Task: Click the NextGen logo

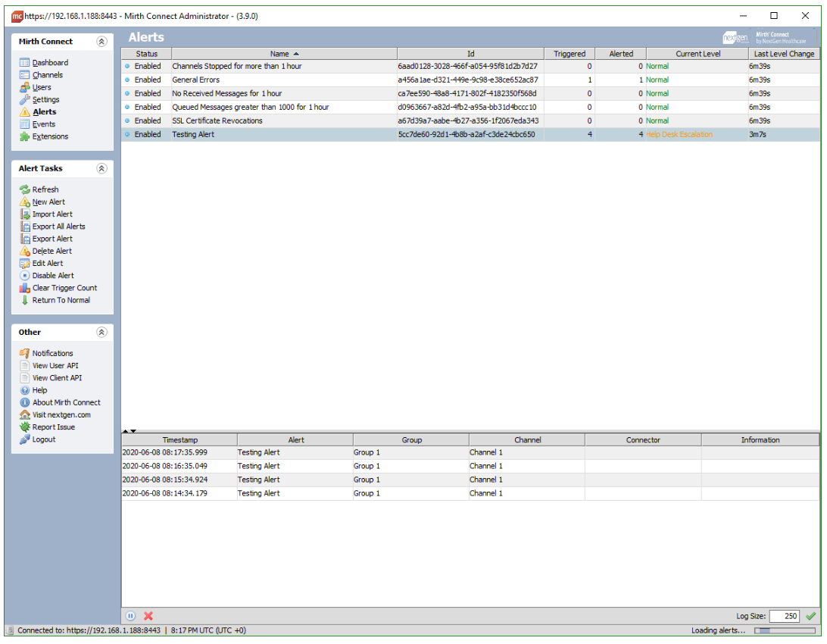Action: click(735, 37)
